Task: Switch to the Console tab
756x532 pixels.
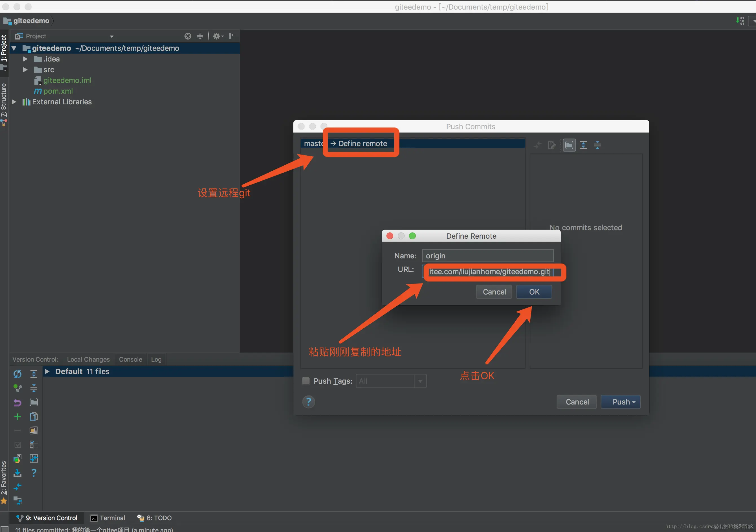Action: (x=130, y=359)
